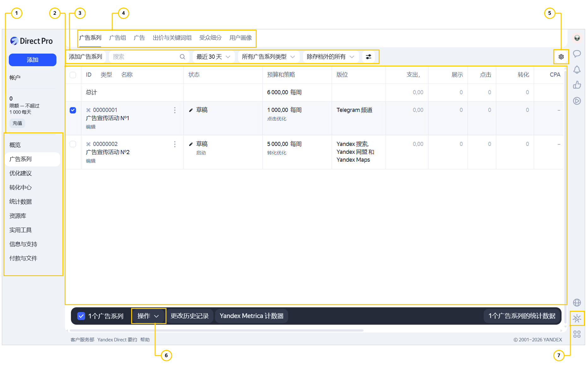The width and height of the screenshot is (588, 371).
Task: Click 编辑 link under 广告宣传活动 №1
Action: pos(90,127)
